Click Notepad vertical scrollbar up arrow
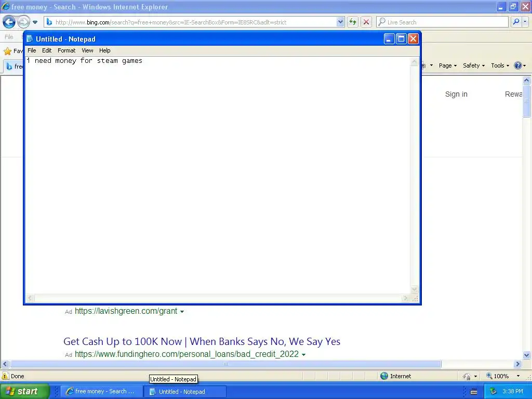 pos(414,62)
